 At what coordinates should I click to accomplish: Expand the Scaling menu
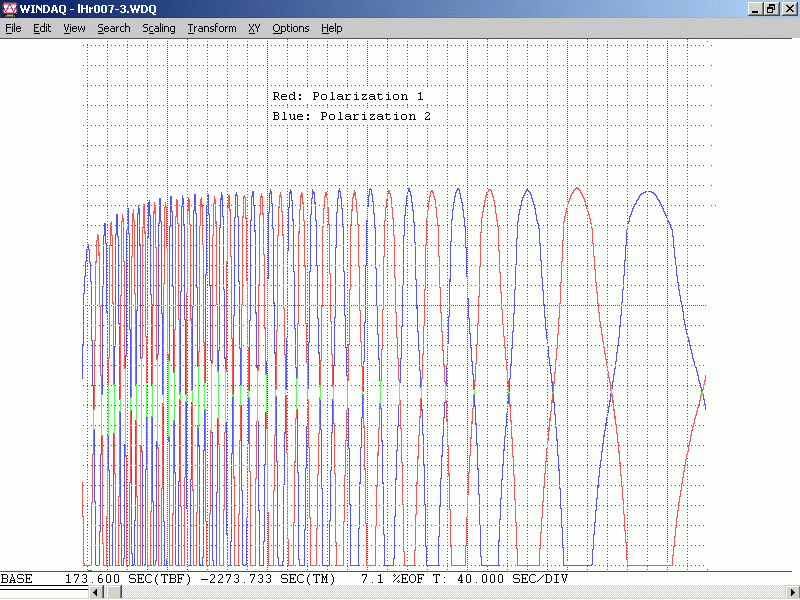158,28
